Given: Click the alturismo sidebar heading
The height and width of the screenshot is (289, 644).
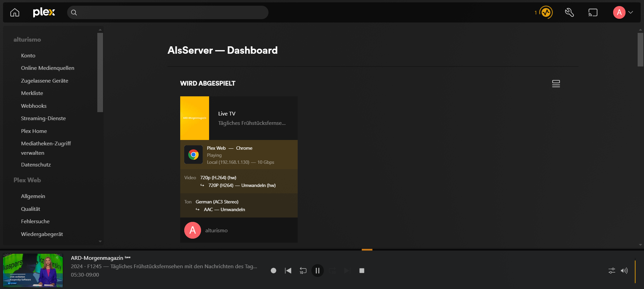Looking at the screenshot, I should pos(27,39).
